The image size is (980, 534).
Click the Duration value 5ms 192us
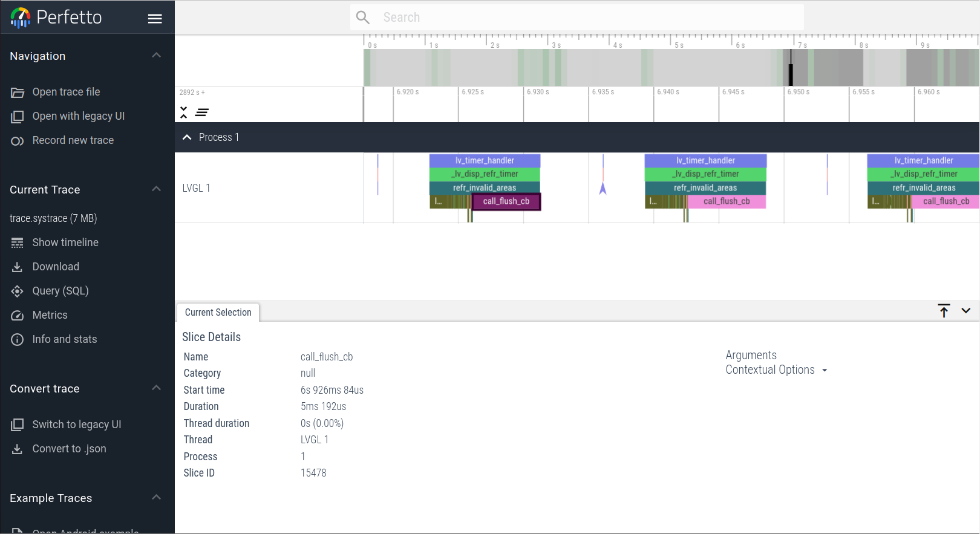(324, 406)
